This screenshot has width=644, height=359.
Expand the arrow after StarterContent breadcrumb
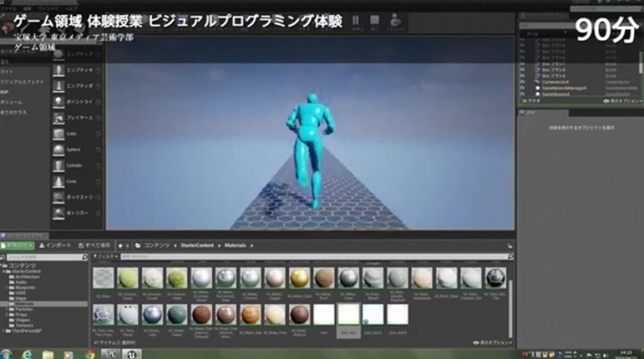click(x=219, y=246)
